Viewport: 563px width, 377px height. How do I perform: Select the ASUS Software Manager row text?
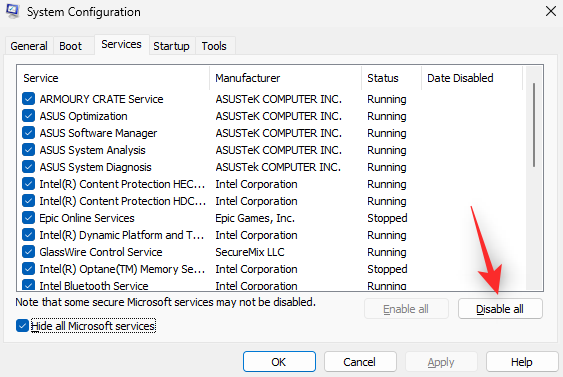click(98, 133)
